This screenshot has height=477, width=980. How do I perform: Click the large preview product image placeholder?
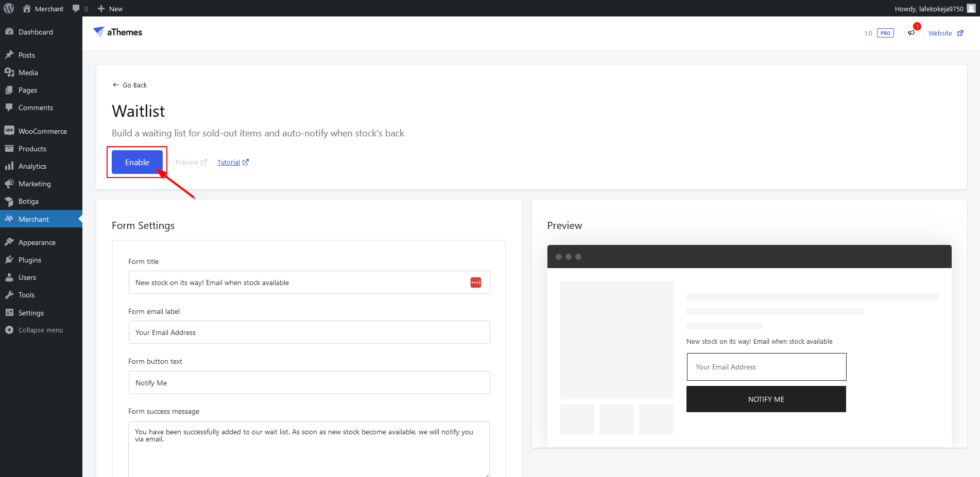point(617,340)
